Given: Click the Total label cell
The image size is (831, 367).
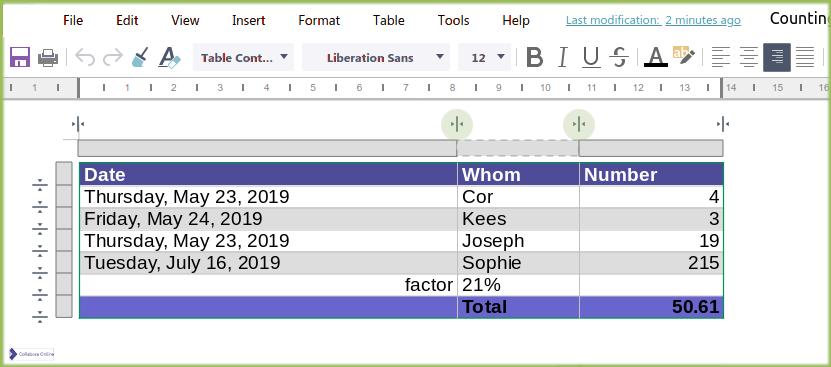Looking at the screenshot, I should [518, 307].
